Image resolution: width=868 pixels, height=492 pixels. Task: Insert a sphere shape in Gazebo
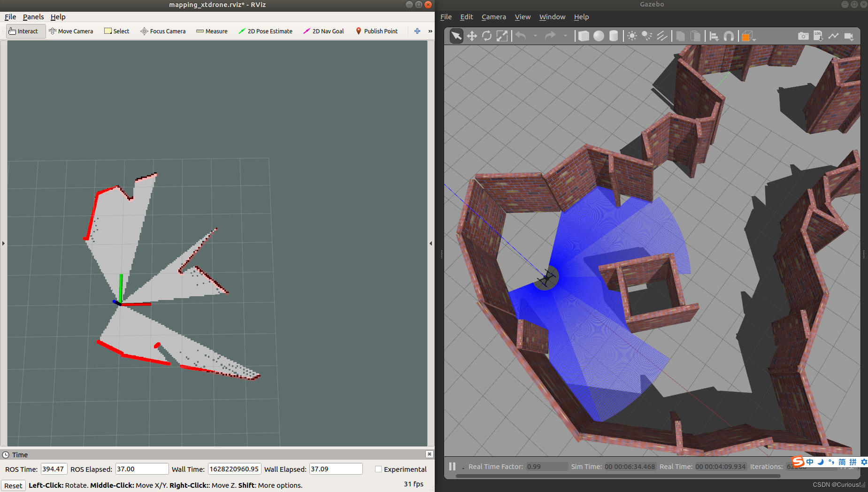(599, 36)
